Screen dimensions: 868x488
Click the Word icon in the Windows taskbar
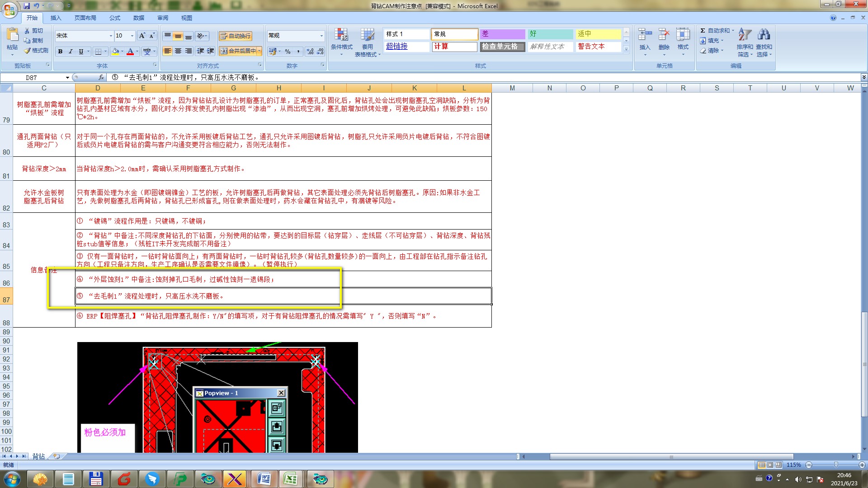pos(264,479)
